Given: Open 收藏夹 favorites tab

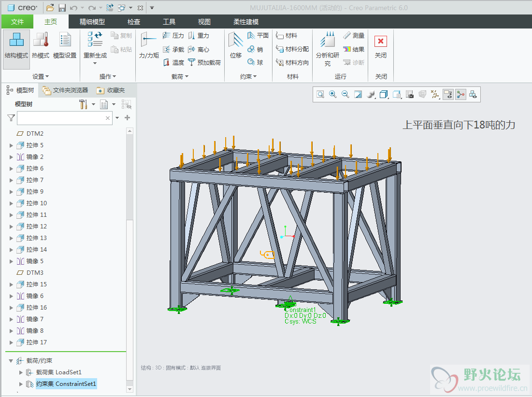Looking at the screenshot, I should [111, 90].
